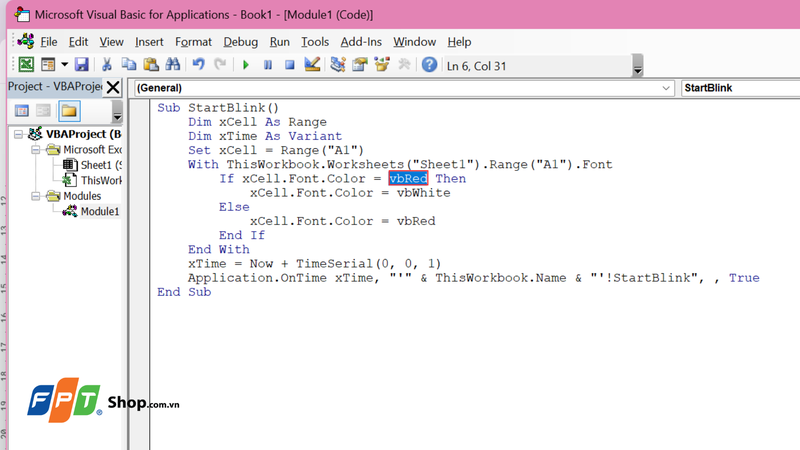The width and height of the screenshot is (800, 450).
Task: Collapse the Modules folder node
Action: (x=35, y=196)
